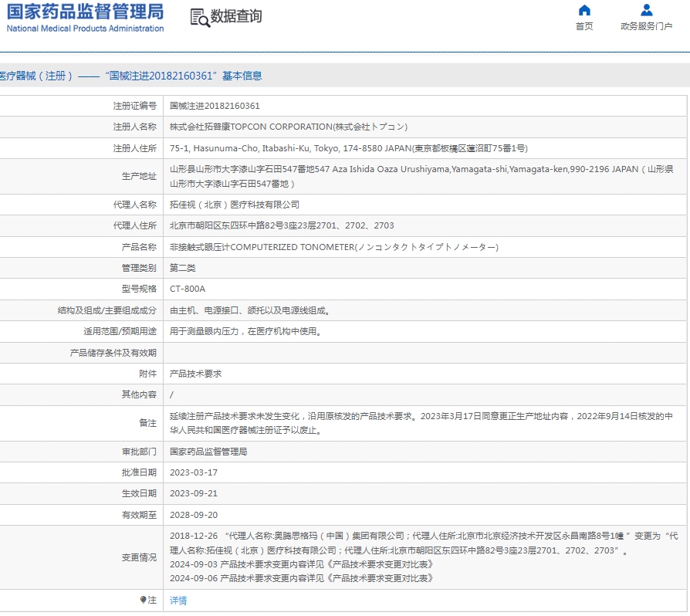Click the 数据查询 heading text

(x=236, y=16)
